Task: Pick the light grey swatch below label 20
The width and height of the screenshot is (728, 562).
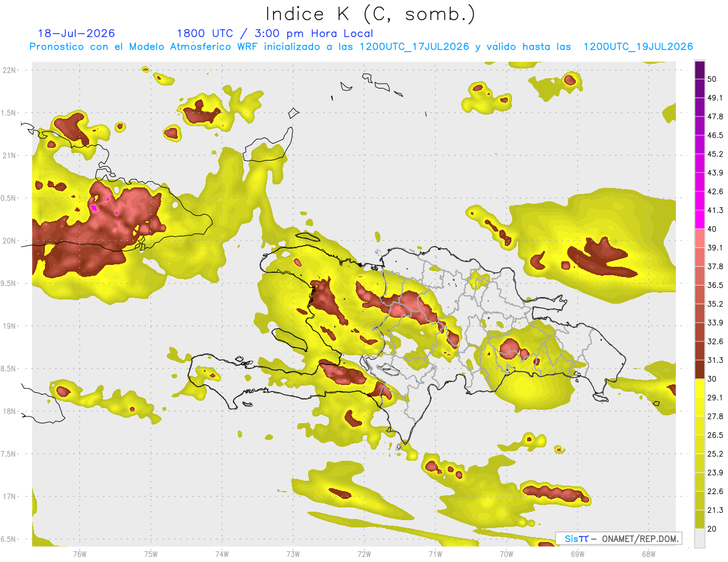Action: [699, 538]
